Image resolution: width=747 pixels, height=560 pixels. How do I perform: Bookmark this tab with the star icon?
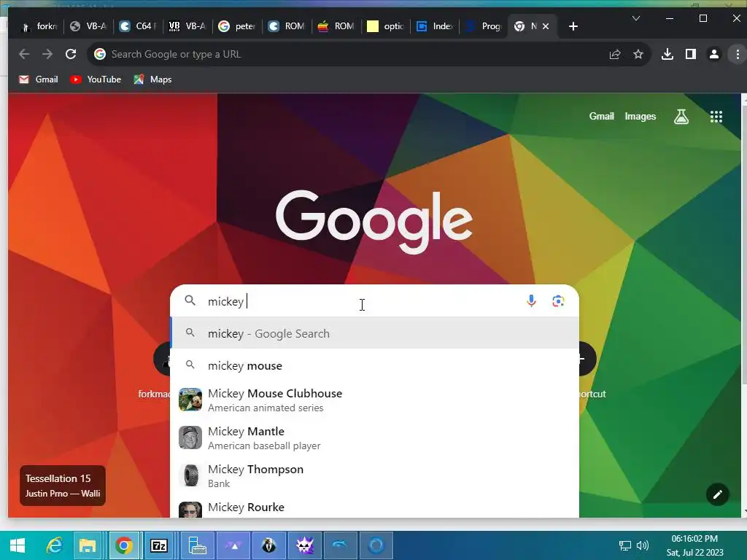(638, 54)
